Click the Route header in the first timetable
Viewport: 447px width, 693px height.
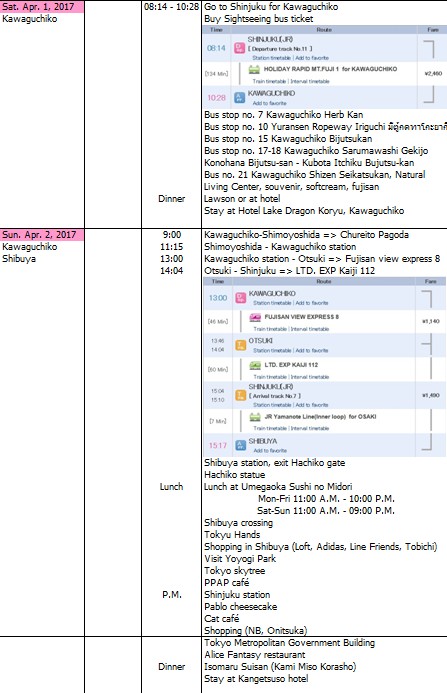[x=324, y=30]
